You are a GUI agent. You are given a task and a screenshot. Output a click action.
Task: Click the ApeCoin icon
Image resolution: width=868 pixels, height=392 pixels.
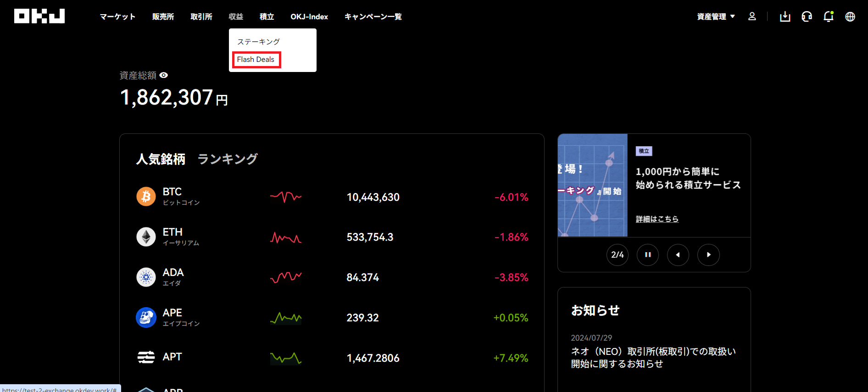coord(146,318)
